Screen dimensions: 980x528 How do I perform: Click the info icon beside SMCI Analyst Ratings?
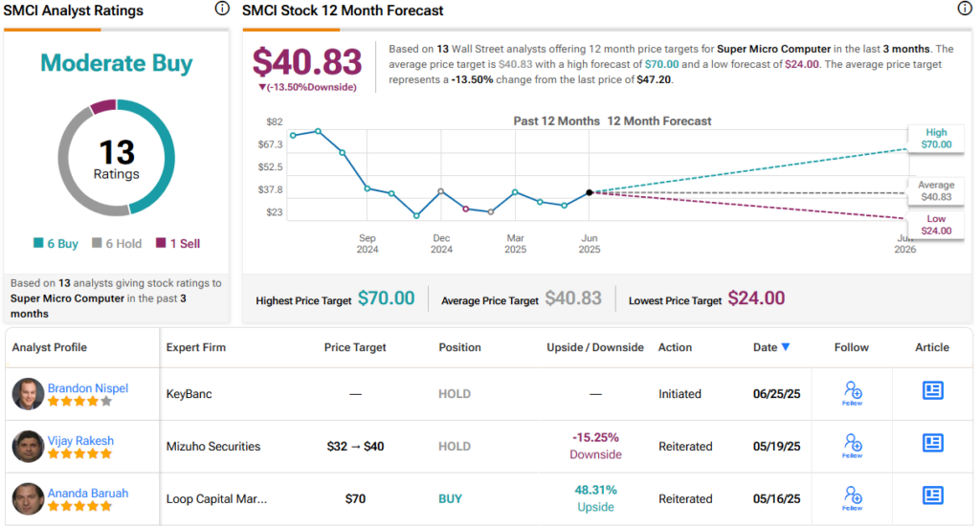coord(222,8)
